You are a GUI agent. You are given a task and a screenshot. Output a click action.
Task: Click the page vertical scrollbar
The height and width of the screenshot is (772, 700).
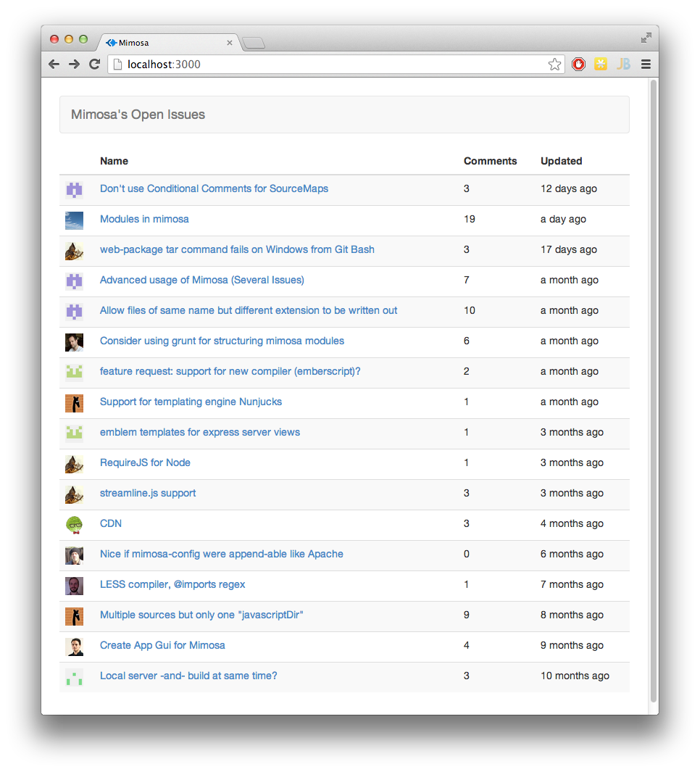click(654, 391)
